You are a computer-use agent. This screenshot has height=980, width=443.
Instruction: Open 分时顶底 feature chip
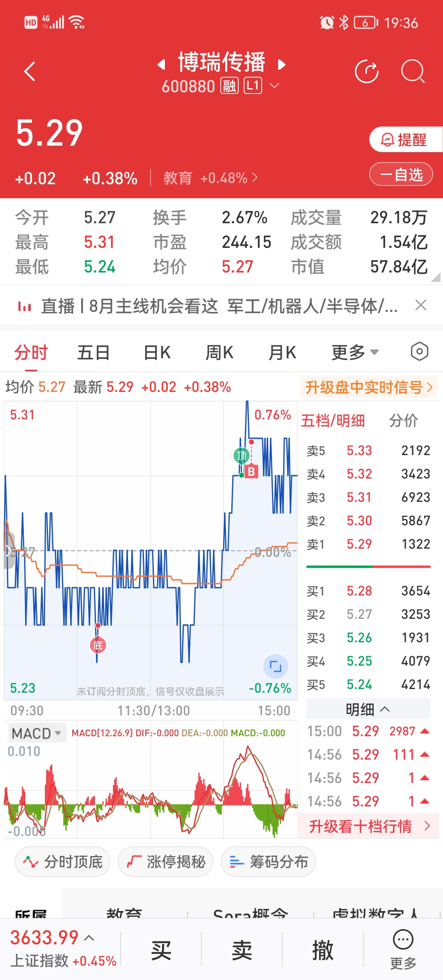[63, 861]
